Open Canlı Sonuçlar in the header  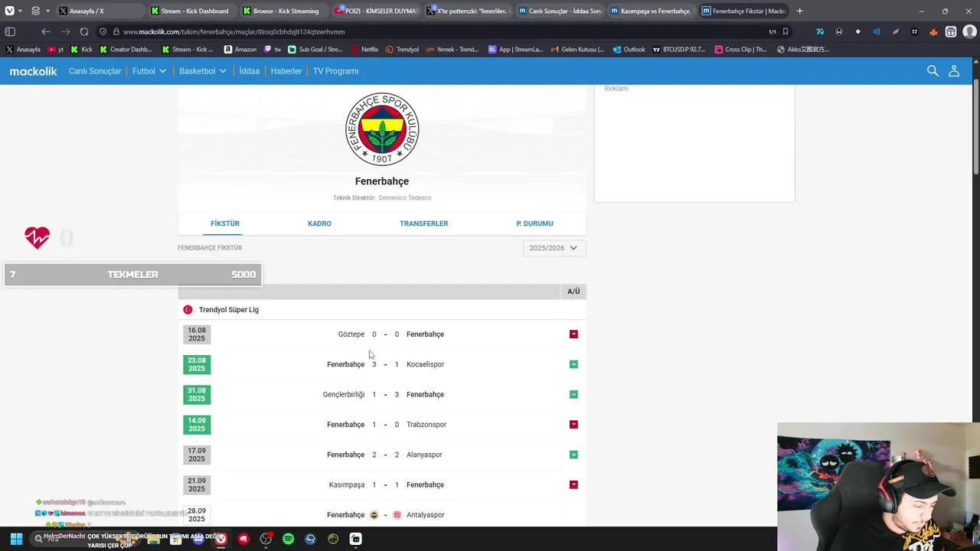coord(95,71)
